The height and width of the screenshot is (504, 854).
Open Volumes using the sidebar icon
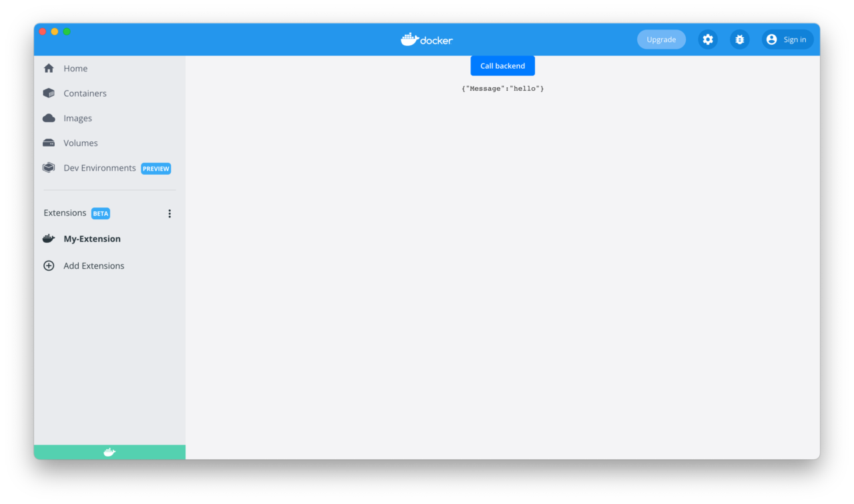point(48,143)
